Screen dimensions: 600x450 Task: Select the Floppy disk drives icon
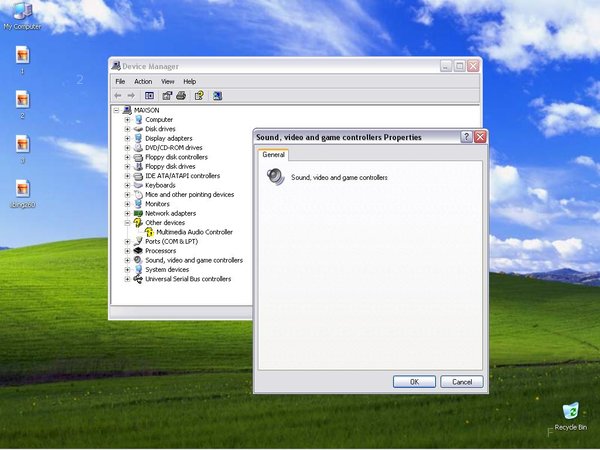pyautogui.click(x=139, y=166)
